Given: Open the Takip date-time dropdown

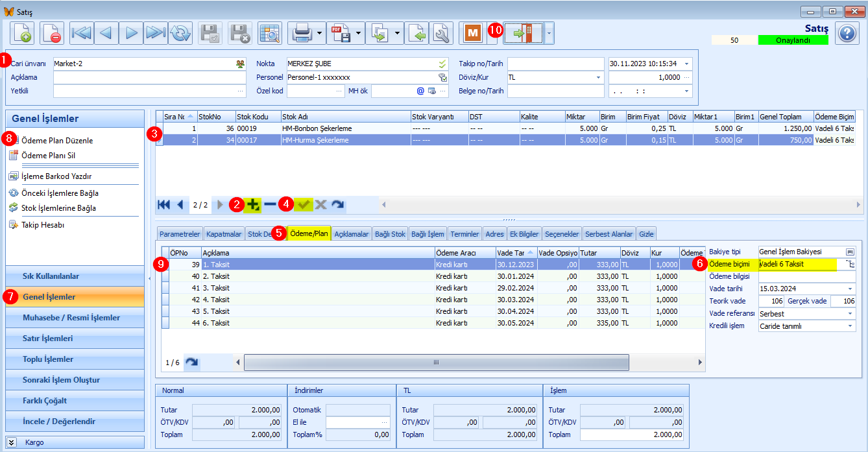Looking at the screenshot, I should coord(687,64).
